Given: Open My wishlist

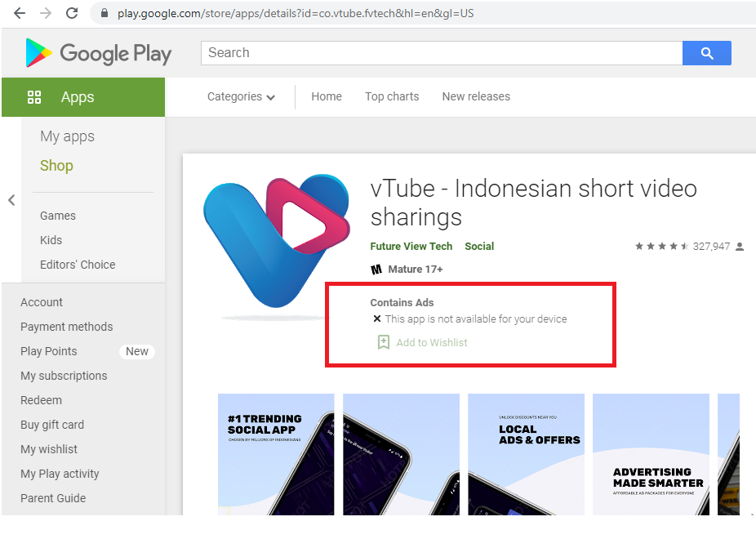Looking at the screenshot, I should coord(49,449).
